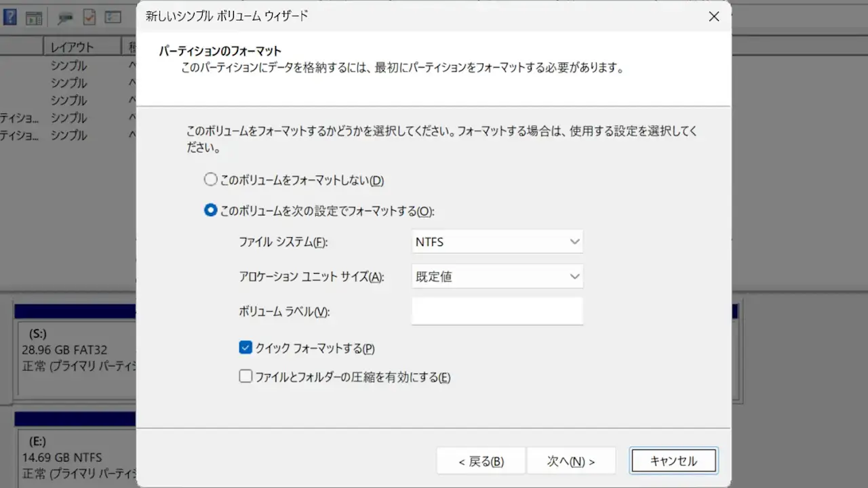Uncheck クイック フォーマットする
The width and height of the screenshot is (868, 488).
coord(245,347)
